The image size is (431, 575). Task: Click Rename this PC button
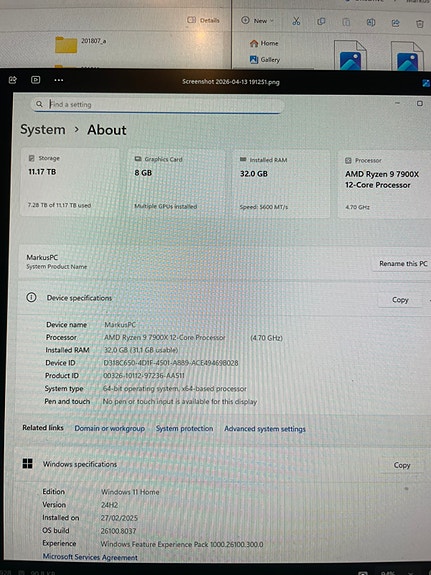point(403,263)
